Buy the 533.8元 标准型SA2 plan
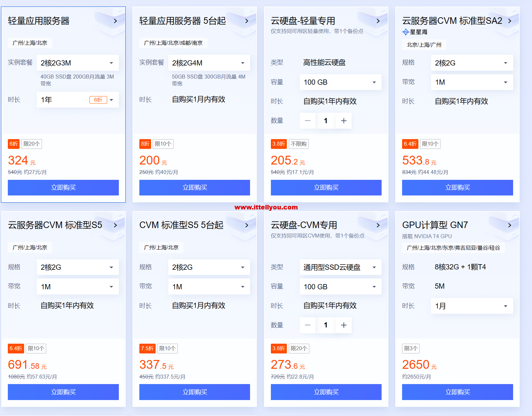Viewport: 532px width, 416px height. [x=457, y=188]
